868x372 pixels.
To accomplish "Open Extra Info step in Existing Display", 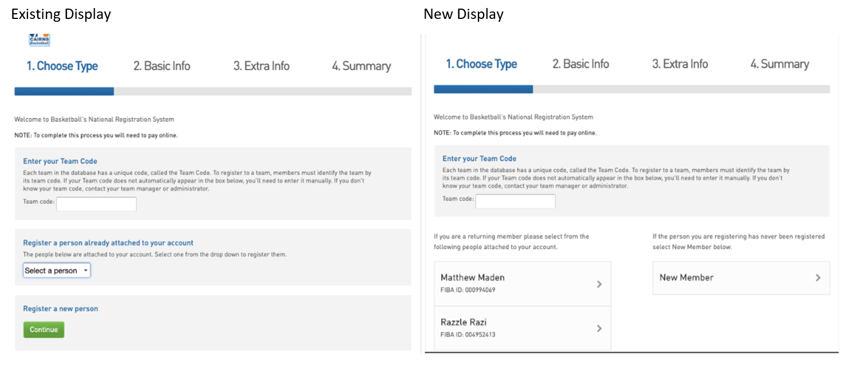I will coord(261,66).
